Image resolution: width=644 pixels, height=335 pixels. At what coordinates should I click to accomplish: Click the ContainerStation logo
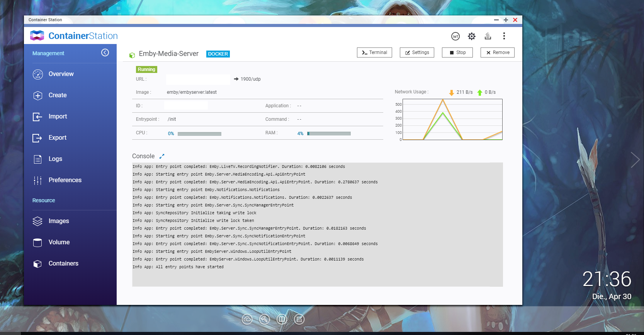(74, 36)
